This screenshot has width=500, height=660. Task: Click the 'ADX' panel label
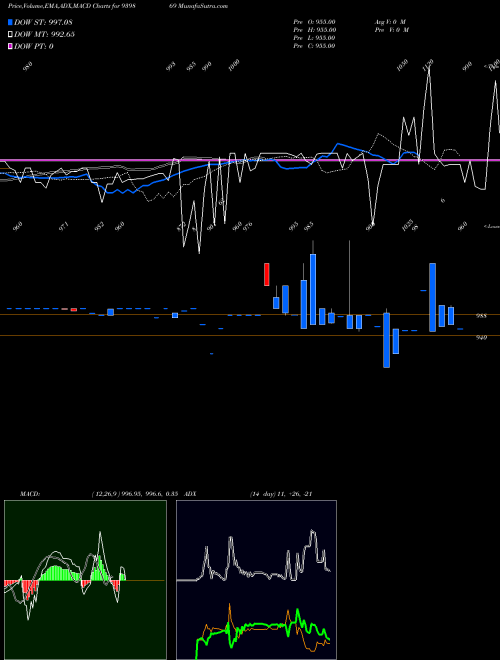pyautogui.click(x=190, y=494)
